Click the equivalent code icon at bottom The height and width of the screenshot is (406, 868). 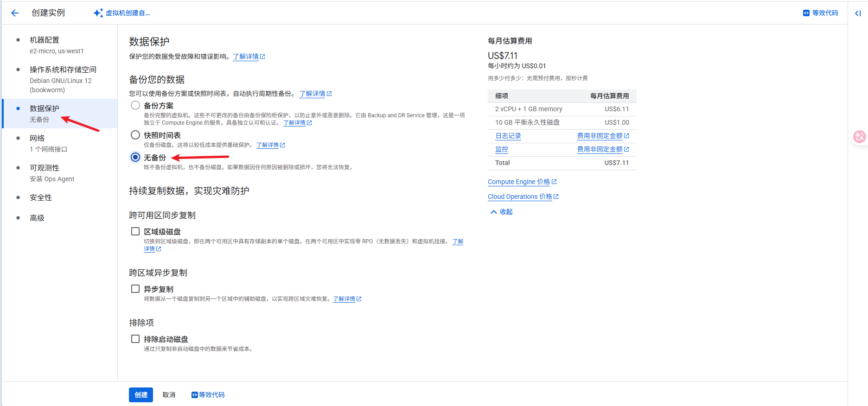pos(195,395)
